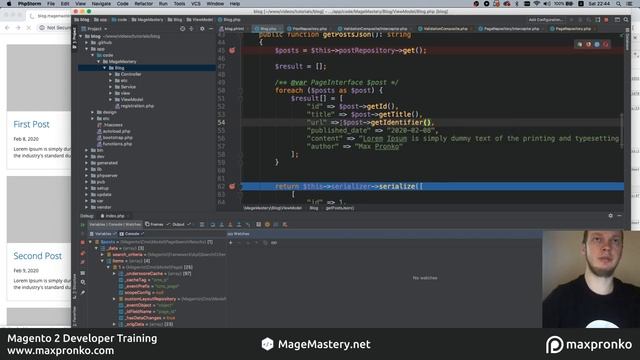Click the collapse-all icon in Project panel header
This screenshot has width=640, height=360.
click(191, 29)
